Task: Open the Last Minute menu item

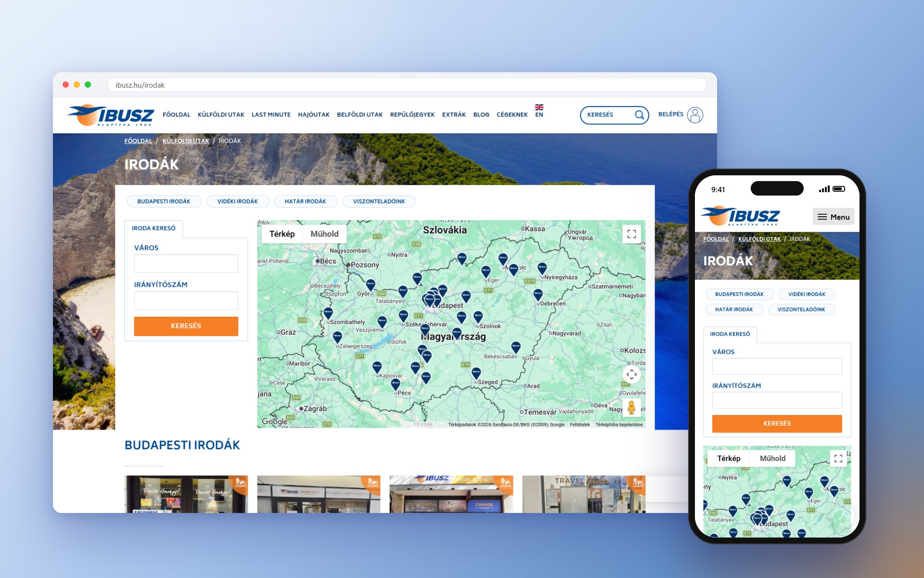Action: [x=271, y=115]
